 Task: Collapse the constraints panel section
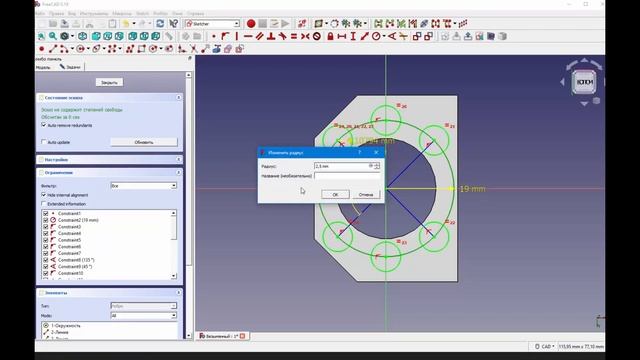178,173
